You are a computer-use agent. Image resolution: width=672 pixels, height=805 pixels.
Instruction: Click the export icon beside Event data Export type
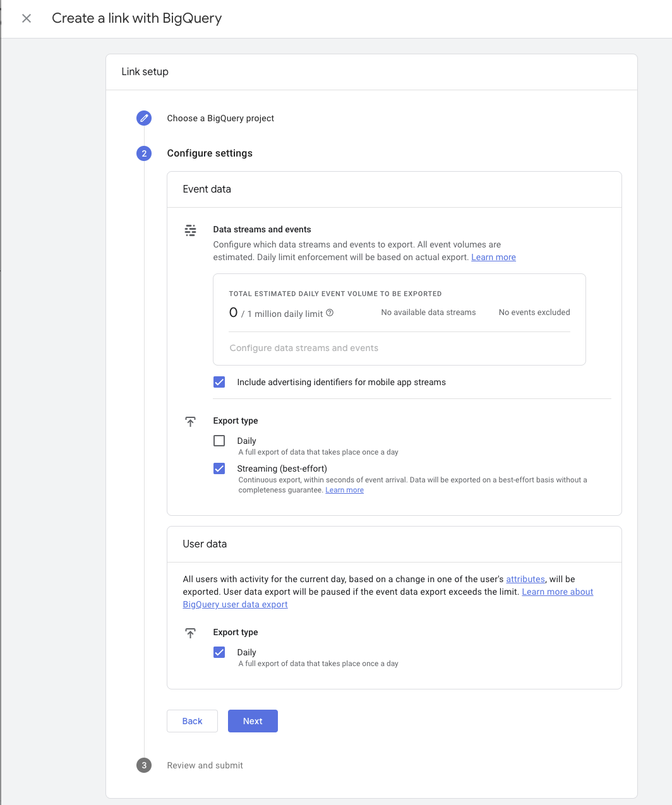click(x=190, y=421)
